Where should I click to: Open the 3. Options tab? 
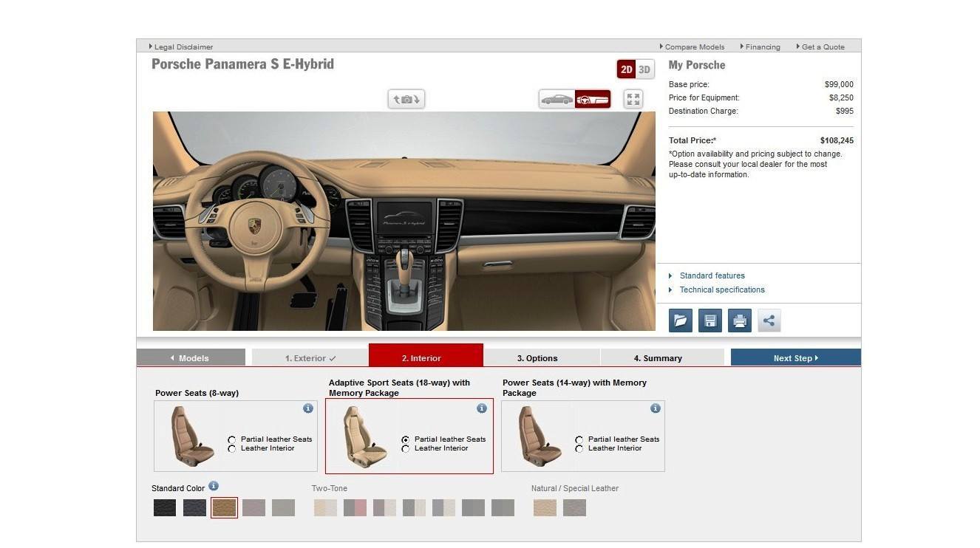tap(542, 357)
